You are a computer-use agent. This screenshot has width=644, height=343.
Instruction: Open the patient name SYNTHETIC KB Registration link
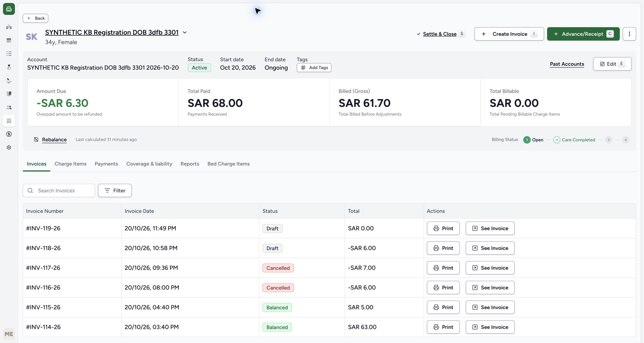112,32
